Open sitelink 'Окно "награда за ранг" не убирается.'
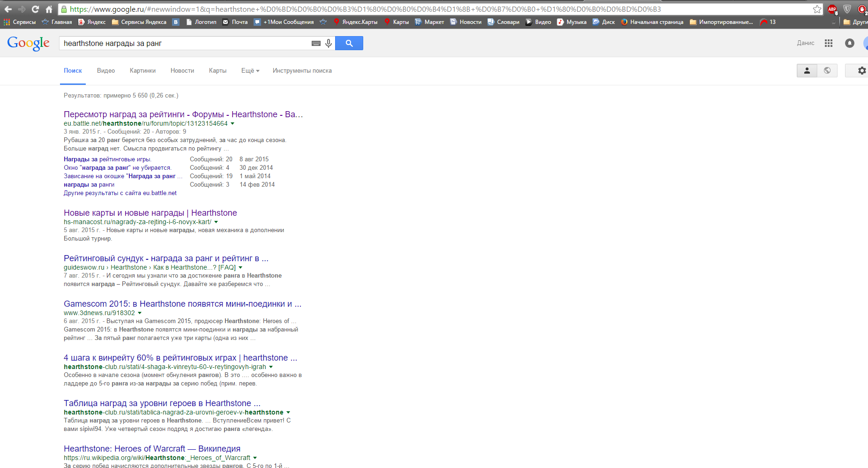 pyautogui.click(x=118, y=168)
